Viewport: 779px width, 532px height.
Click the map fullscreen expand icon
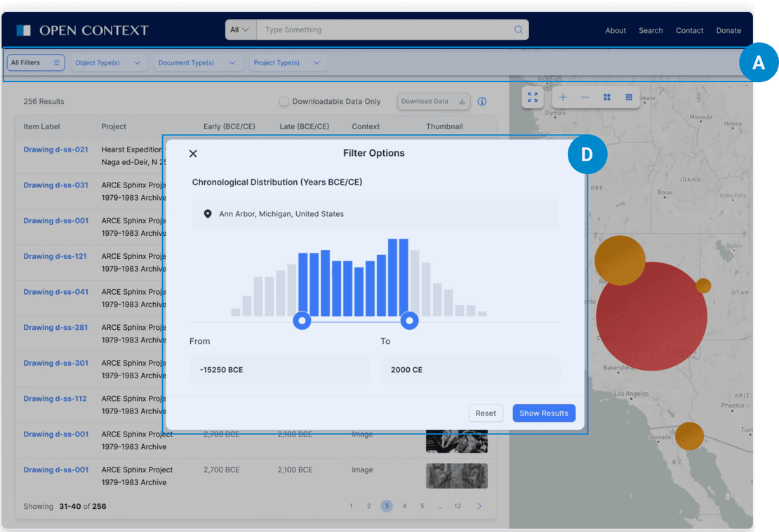(533, 98)
